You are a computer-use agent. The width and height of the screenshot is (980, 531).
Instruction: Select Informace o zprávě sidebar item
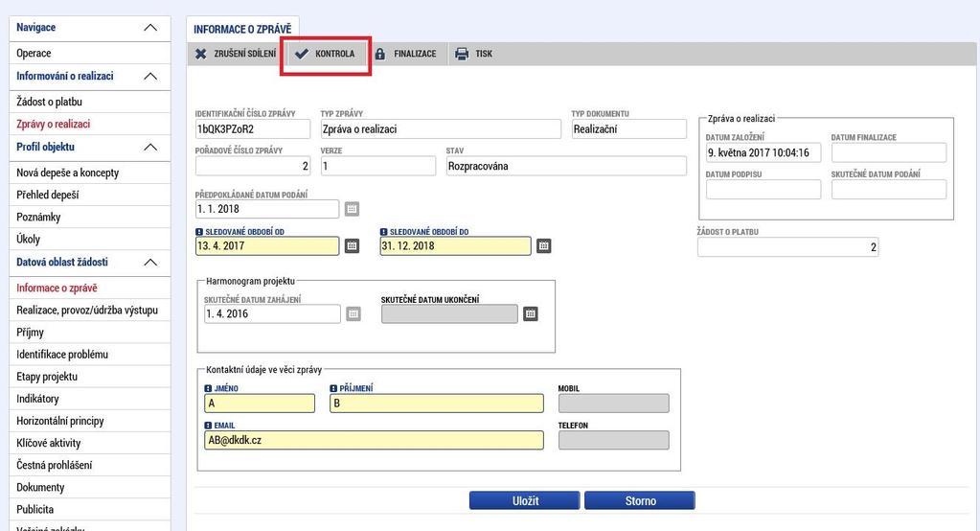(x=90, y=288)
